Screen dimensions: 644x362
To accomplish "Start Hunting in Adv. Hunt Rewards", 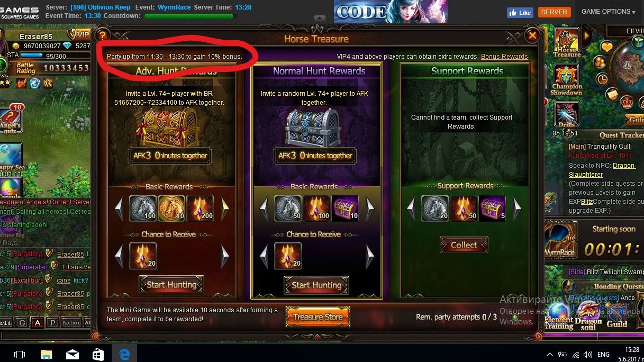I will 171,285.
